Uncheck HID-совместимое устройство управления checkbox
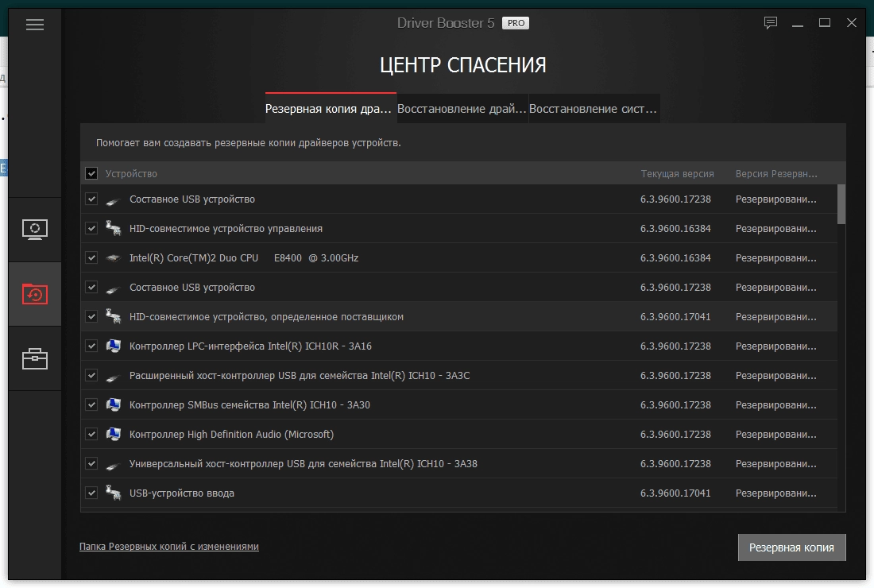This screenshot has height=588, width=874. [x=91, y=229]
